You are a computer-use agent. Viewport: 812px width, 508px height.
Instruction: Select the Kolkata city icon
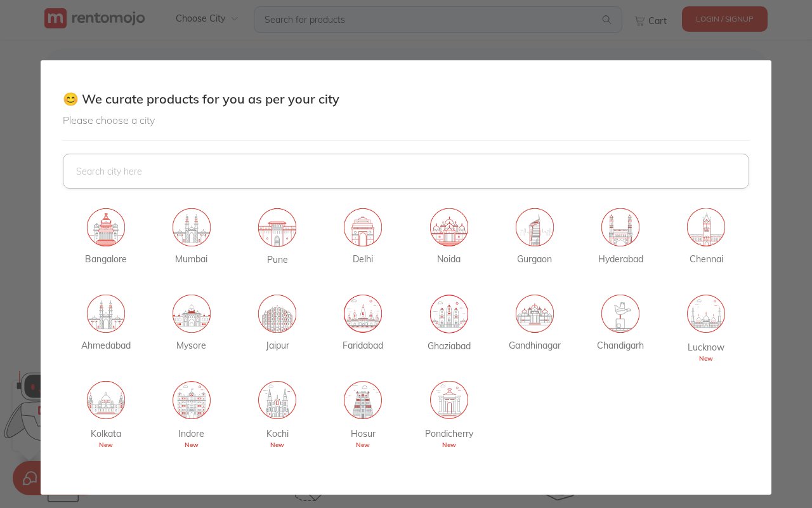point(106,400)
